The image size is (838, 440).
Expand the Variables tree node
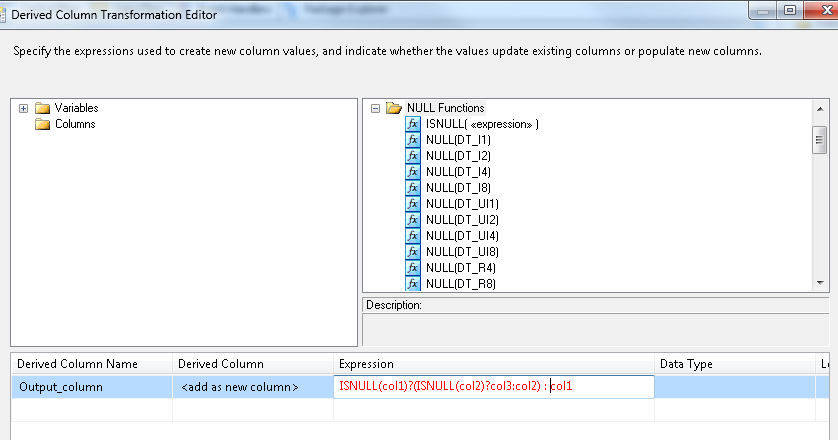pyautogui.click(x=23, y=108)
